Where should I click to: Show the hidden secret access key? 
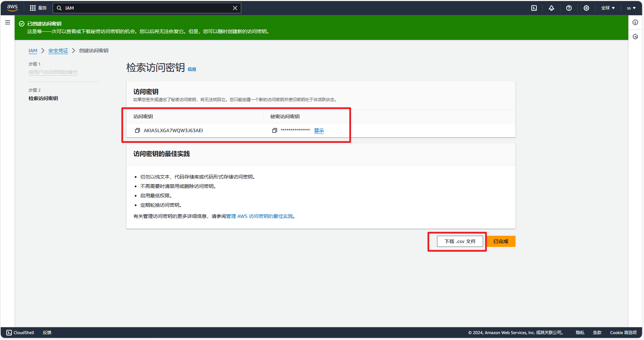click(x=319, y=130)
